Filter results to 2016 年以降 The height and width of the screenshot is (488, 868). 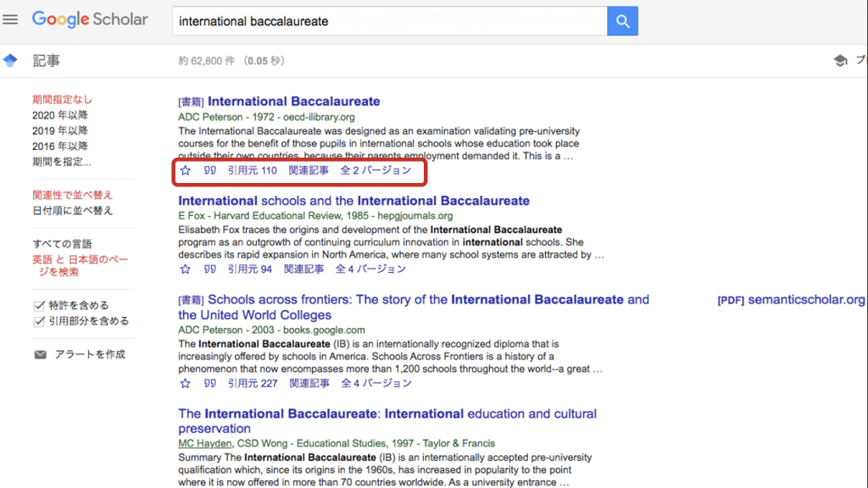coord(60,146)
